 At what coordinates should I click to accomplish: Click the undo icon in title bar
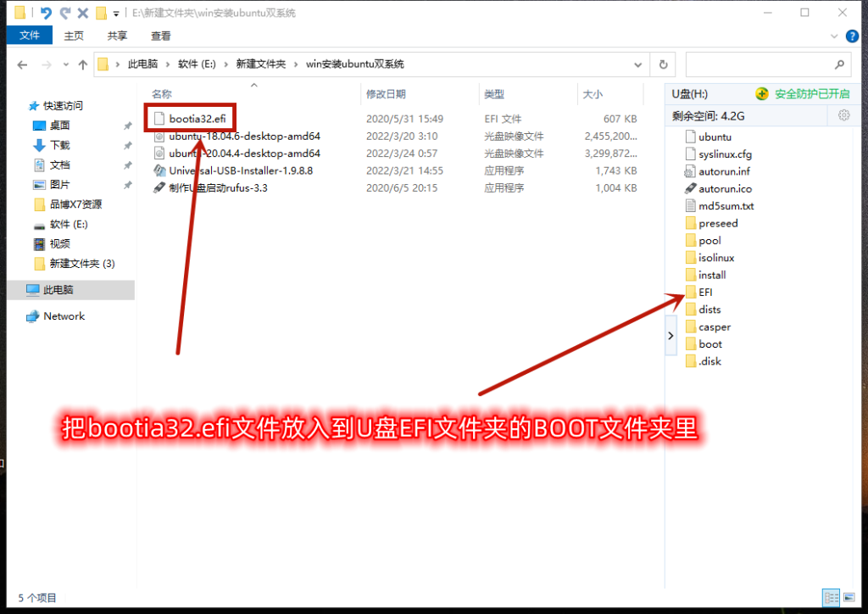[x=46, y=13]
